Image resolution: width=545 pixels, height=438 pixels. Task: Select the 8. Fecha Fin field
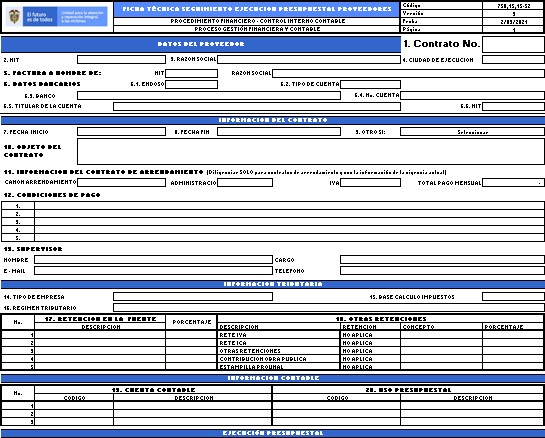coord(279,132)
